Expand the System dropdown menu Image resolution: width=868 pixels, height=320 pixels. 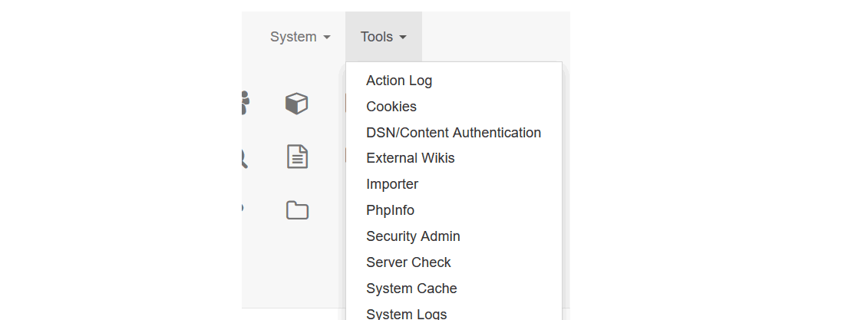pos(300,37)
